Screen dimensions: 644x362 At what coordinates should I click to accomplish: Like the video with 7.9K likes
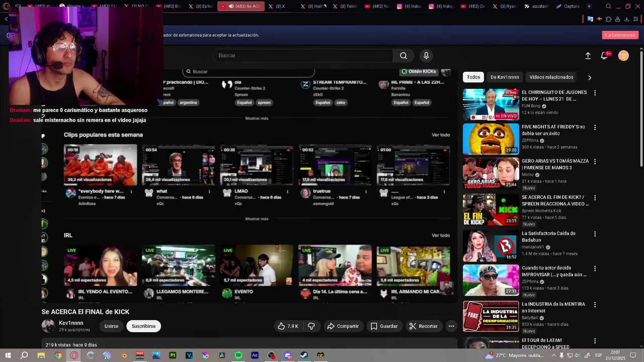click(x=287, y=326)
